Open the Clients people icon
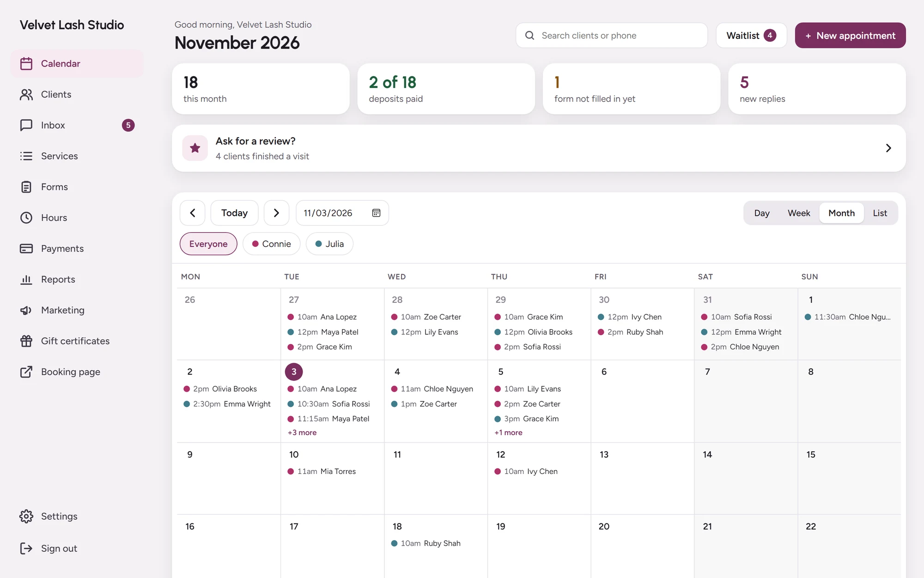924x578 pixels. point(26,94)
